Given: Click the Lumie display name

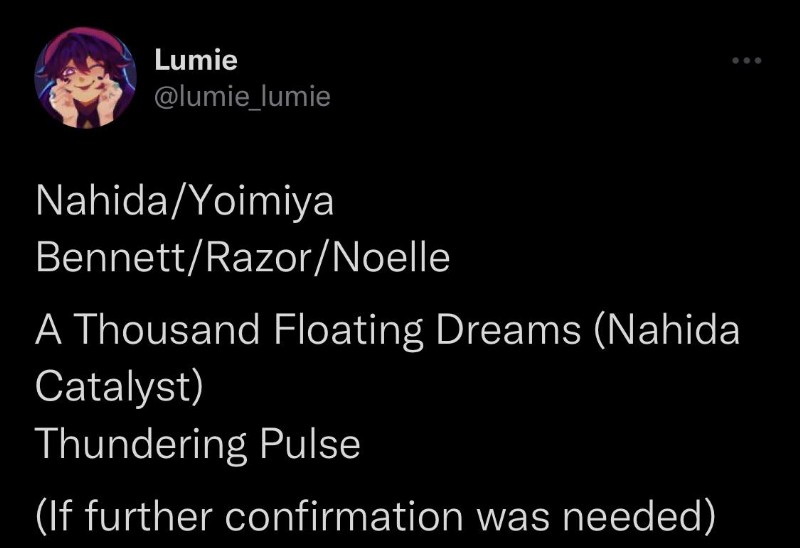Looking at the screenshot, I should [196, 60].
